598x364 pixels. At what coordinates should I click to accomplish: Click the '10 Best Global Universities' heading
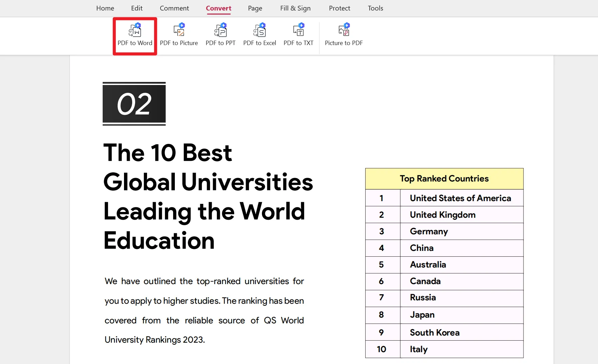(x=208, y=196)
